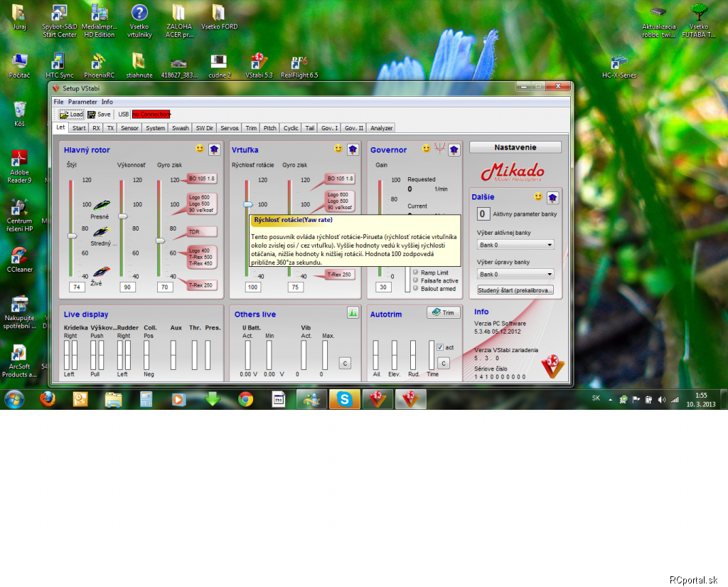This screenshot has height=587, width=728.
Task: Click the smiley icon in Ďalšie panel
Action: [538, 196]
